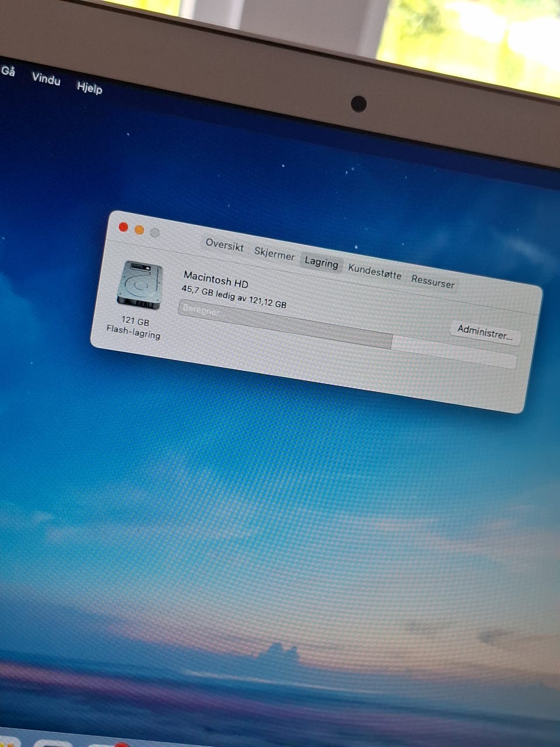Click the Macintosh HD label
The height and width of the screenshot is (747, 560).
pyautogui.click(x=216, y=280)
